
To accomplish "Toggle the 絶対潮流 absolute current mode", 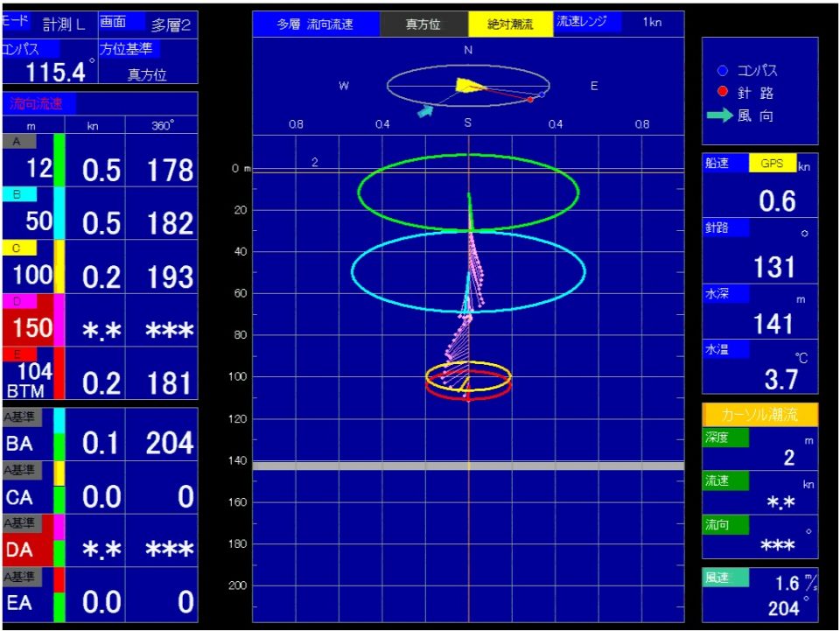I will click(510, 25).
